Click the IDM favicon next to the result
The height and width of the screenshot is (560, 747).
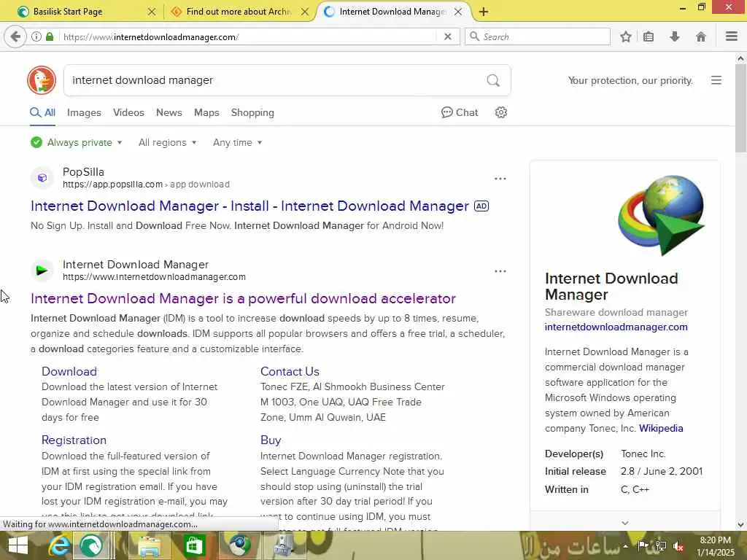click(x=42, y=271)
